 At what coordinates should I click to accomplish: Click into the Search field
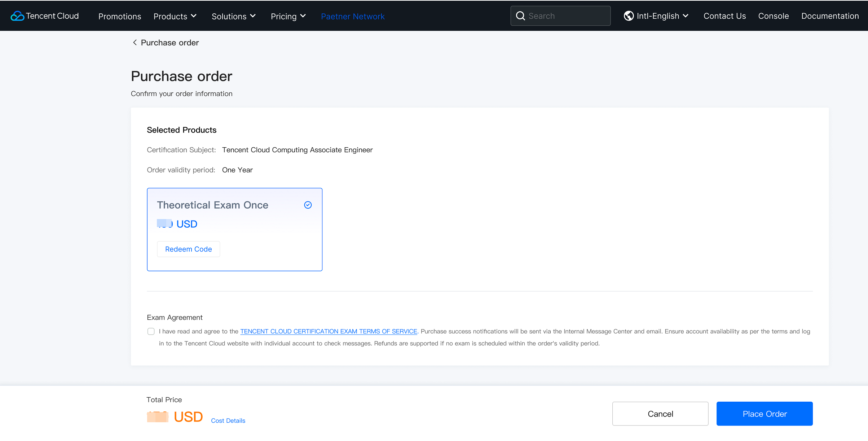(566, 16)
